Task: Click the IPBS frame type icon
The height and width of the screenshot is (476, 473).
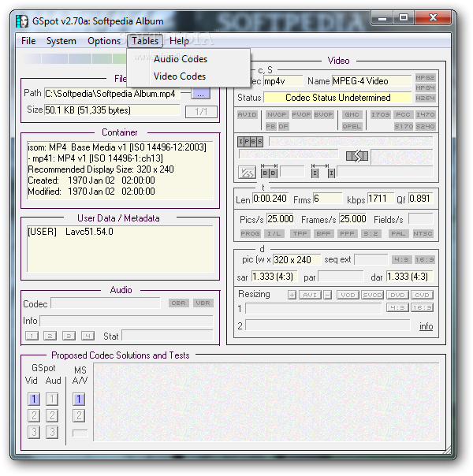Action: [x=250, y=142]
